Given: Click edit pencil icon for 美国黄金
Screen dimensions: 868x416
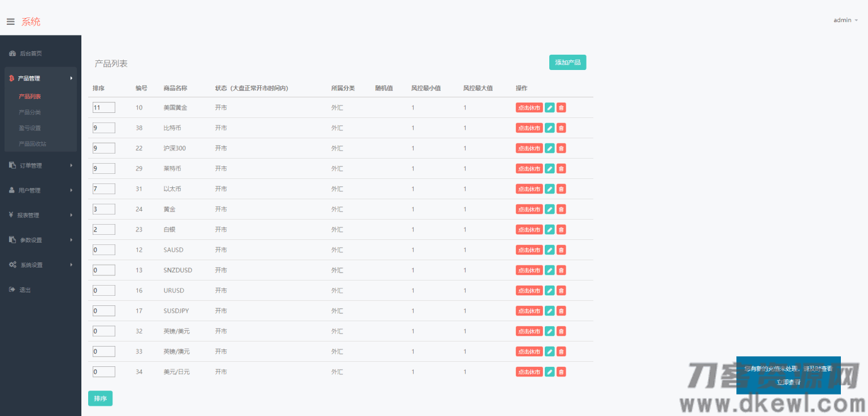Looking at the screenshot, I should point(549,108).
